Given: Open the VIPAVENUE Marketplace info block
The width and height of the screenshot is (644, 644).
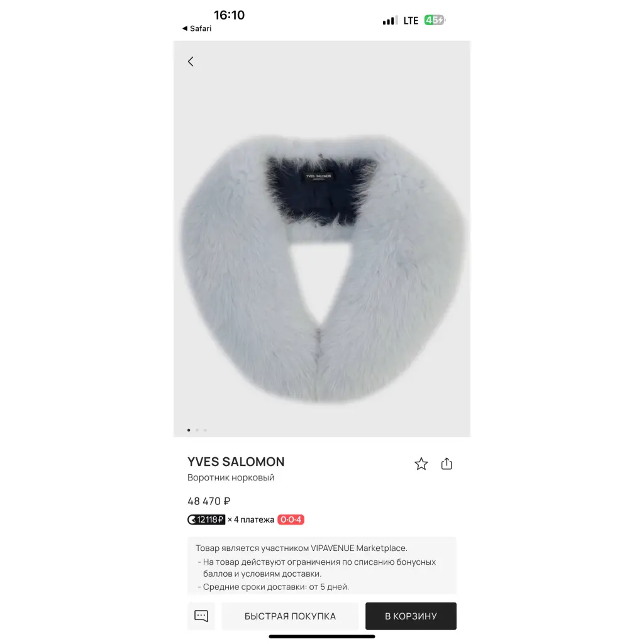Looking at the screenshot, I should point(322,565).
